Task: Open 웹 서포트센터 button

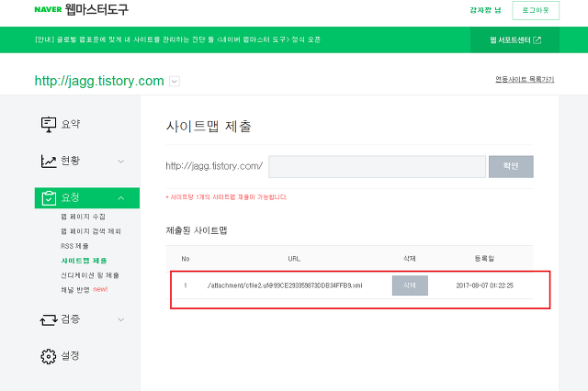Action: pos(514,39)
